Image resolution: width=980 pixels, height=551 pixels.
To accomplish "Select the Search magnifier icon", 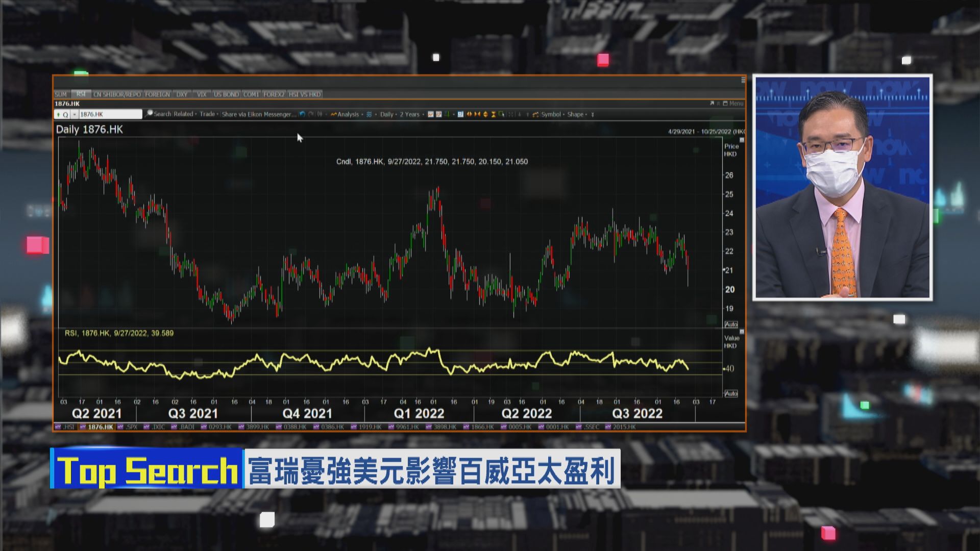I will pyautogui.click(x=150, y=114).
